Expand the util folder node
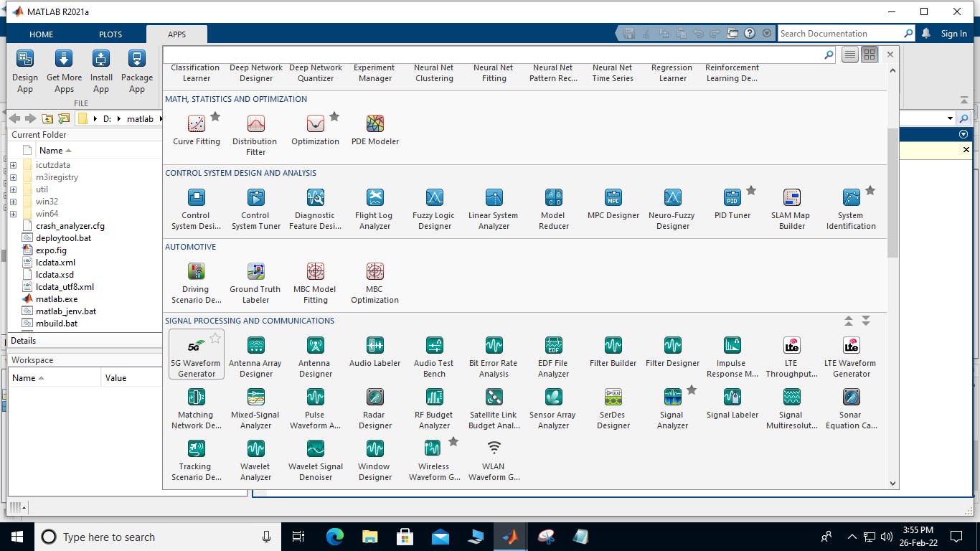The width and height of the screenshot is (980, 551). (13, 189)
